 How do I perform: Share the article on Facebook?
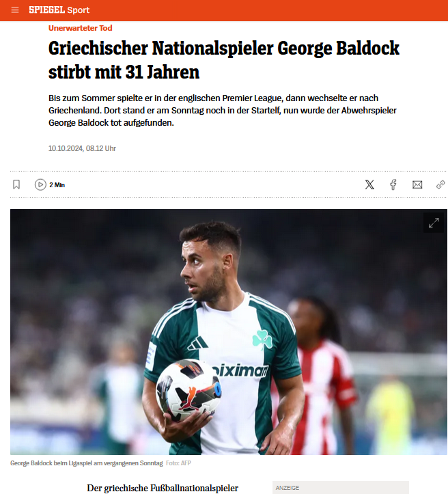pyautogui.click(x=393, y=184)
